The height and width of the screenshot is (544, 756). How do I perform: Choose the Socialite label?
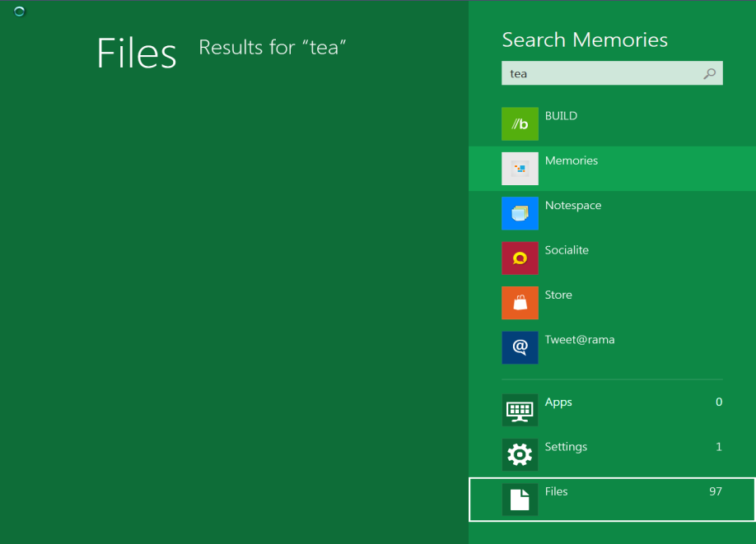pyautogui.click(x=567, y=250)
